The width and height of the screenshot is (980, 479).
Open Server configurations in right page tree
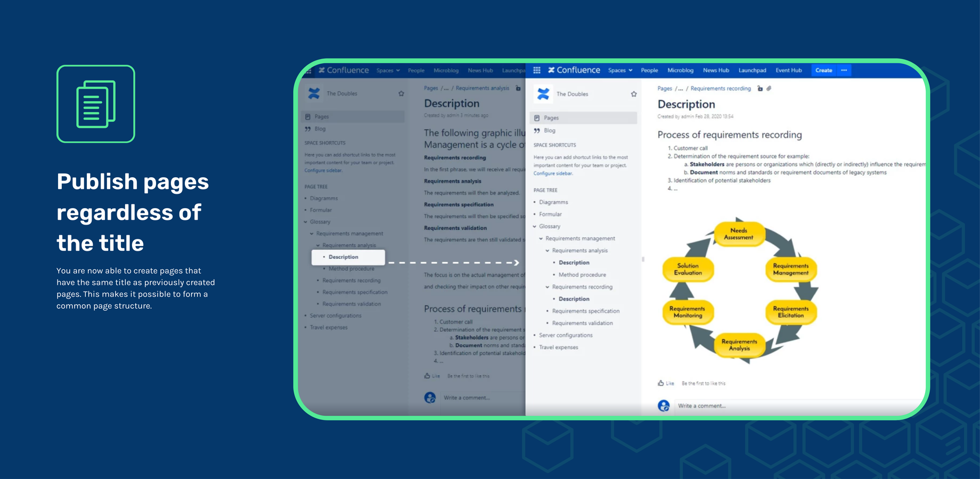(x=566, y=335)
